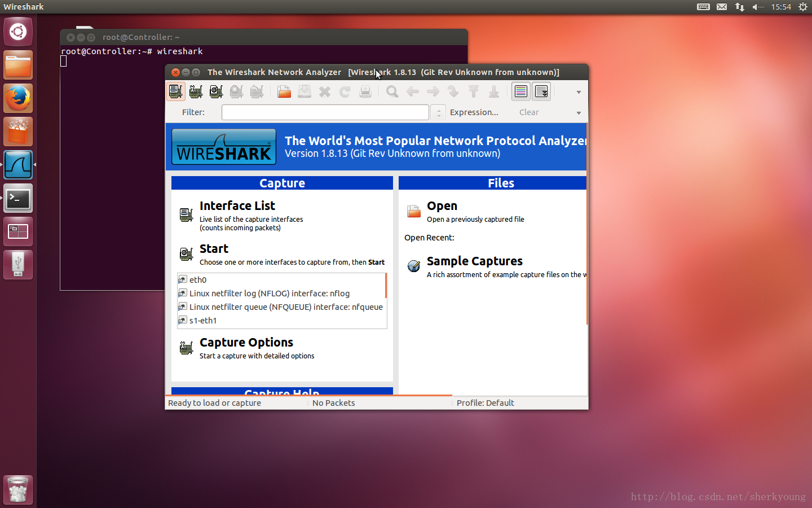The width and height of the screenshot is (812, 508).
Task: Open the keyboard indicator in top panel
Action: [x=703, y=7]
